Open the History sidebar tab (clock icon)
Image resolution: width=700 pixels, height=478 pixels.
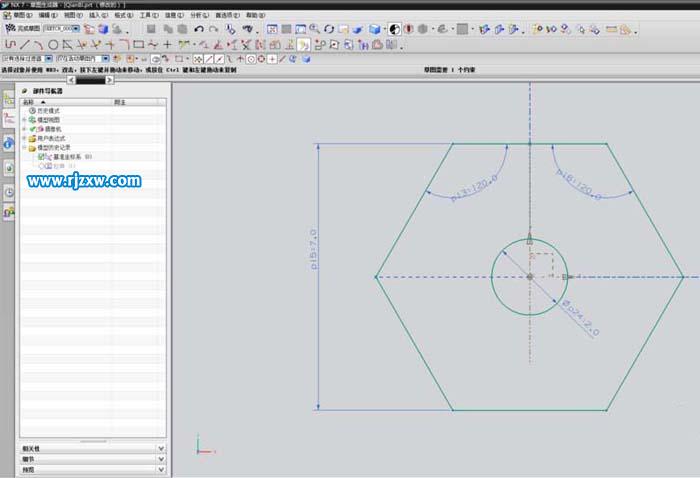(9, 191)
